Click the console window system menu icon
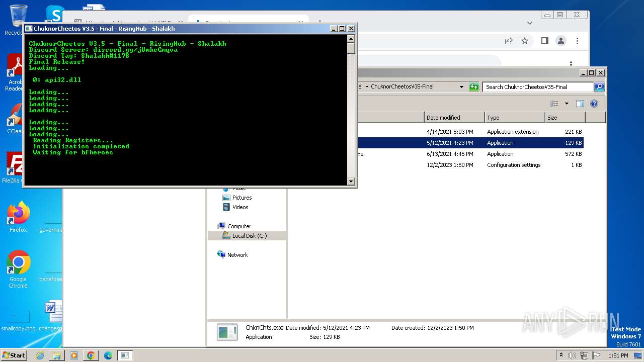This screenshot has height=362, width=644. point(29,29)
